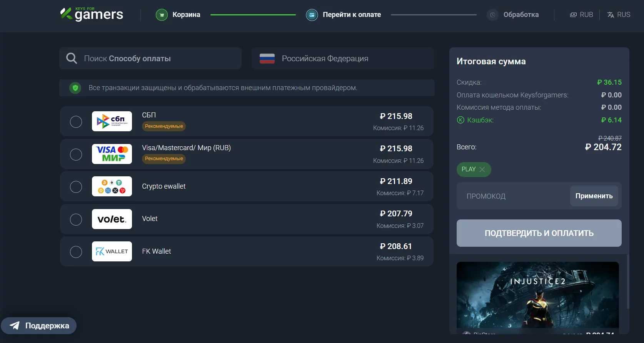
Task: Click the Keys for Gamers logo
Action: [x=92, y=14]
